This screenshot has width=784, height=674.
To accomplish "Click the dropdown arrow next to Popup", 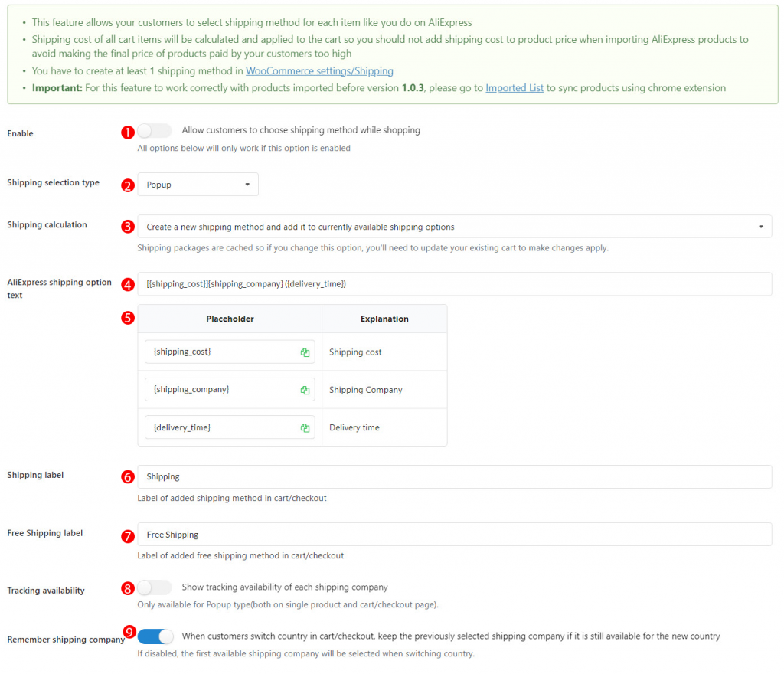I will click(x=248, y=184).
